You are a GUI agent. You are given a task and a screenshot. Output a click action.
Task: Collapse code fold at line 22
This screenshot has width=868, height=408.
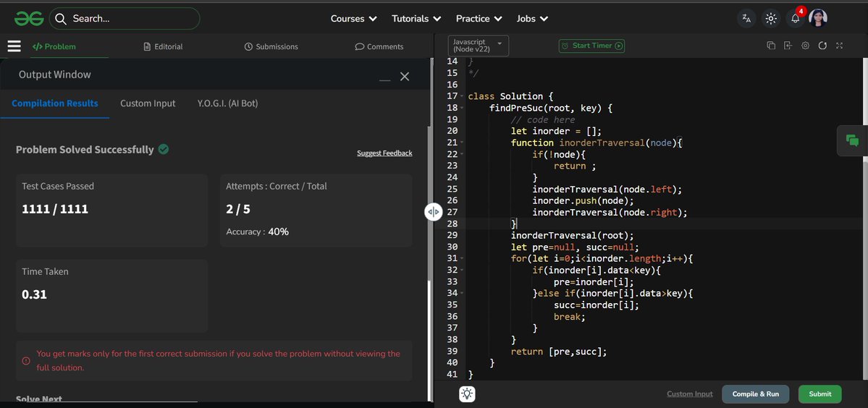462,154
